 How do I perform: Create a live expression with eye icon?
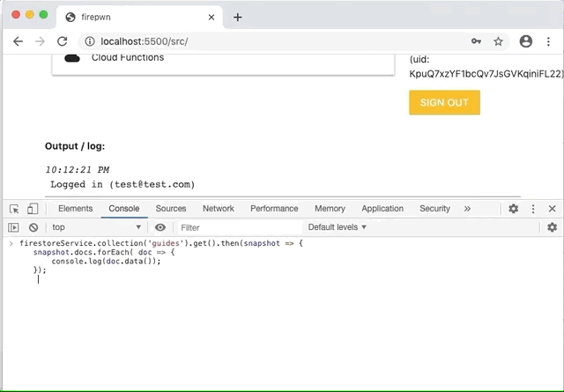point(160,227)
